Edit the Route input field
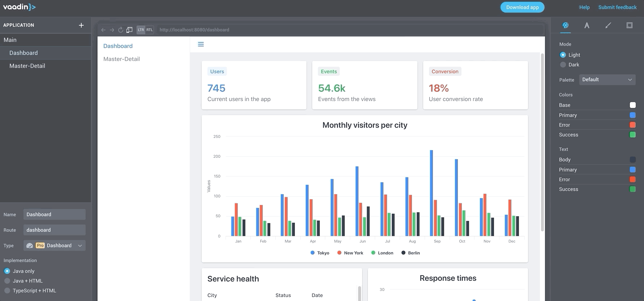The width and height of the screenshot is (644, 301). pyautogui.click(x=55, y=230)
